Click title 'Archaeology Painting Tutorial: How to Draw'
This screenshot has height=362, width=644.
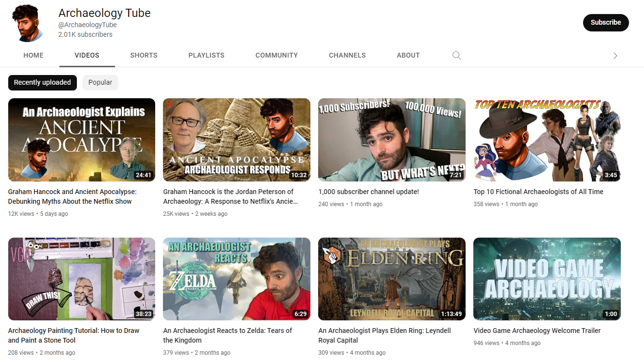(x=73, y=335)
